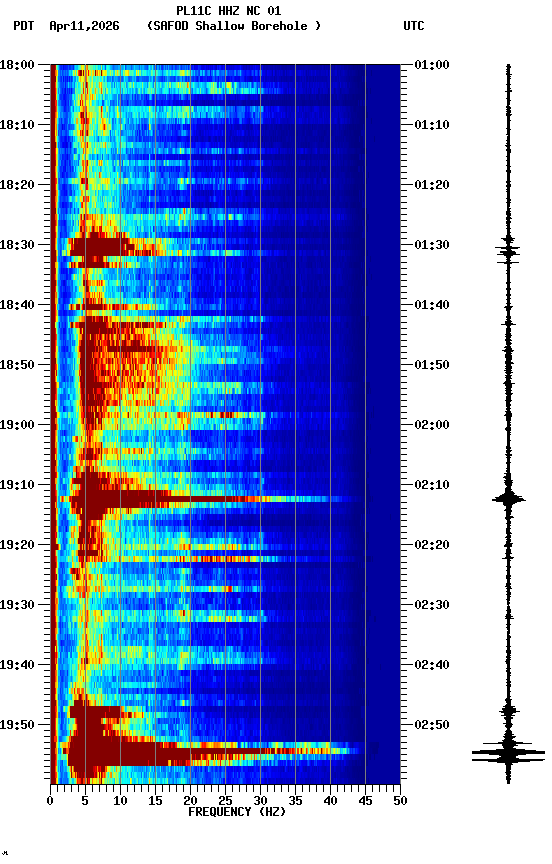Image resolution: width=552 pixels, height=864 pixels.
Task: Click the 40 Hz frequency tick label
Action: 330,802
